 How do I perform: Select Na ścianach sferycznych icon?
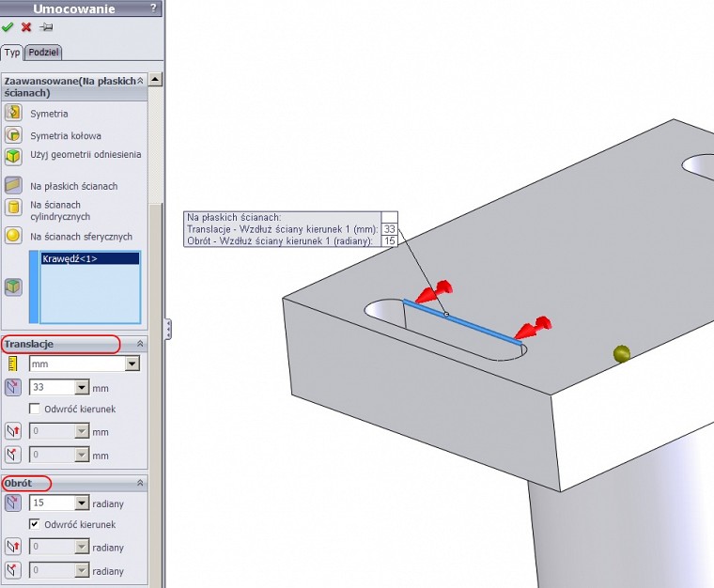[x=13, y=235]
